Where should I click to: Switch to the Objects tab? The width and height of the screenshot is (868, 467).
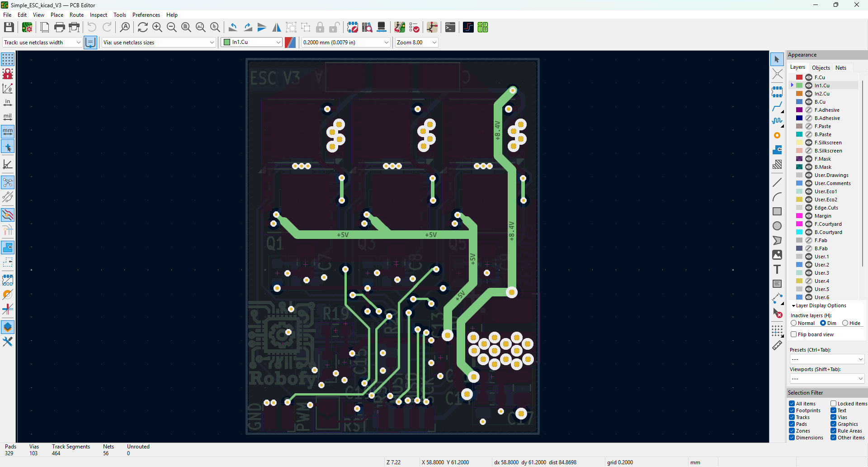[821, 68]
